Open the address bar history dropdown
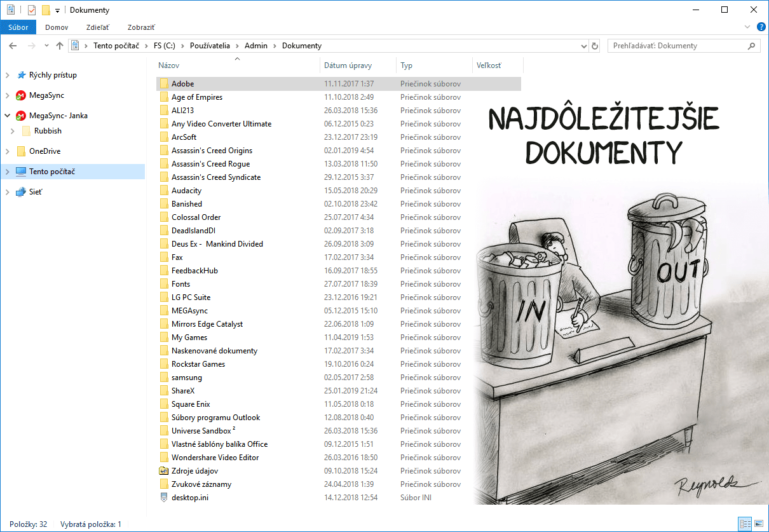769x532 pixels. coord(584,46)
